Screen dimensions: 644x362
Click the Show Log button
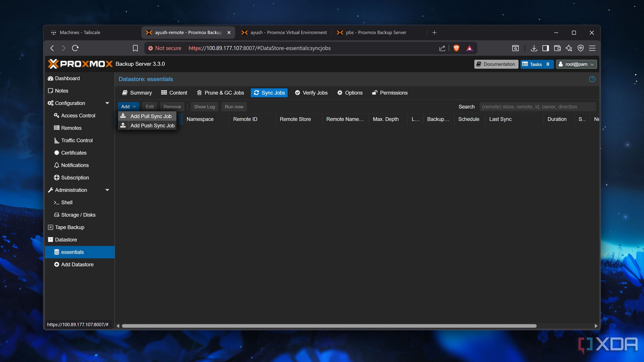[204, 107]
